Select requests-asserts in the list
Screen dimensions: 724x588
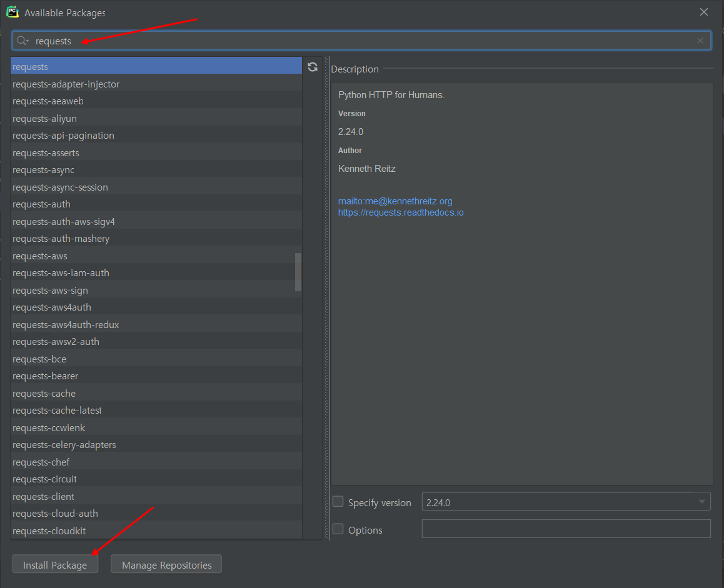click(156, 152)
